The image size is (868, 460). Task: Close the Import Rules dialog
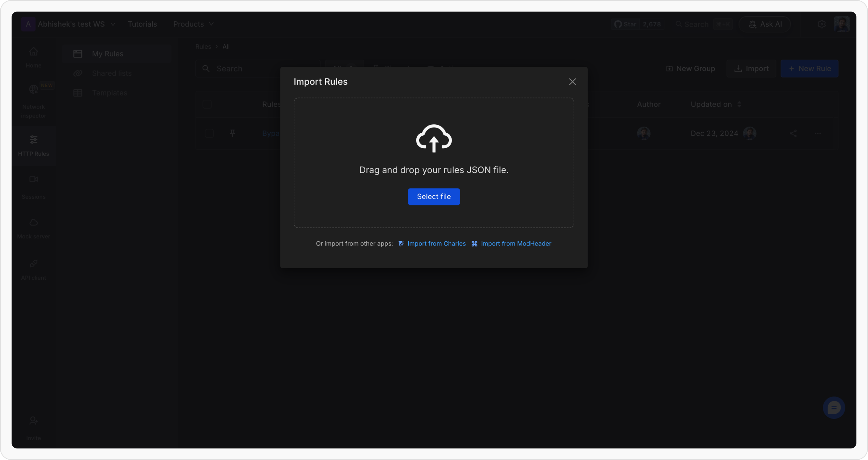(x=572, y=82)
